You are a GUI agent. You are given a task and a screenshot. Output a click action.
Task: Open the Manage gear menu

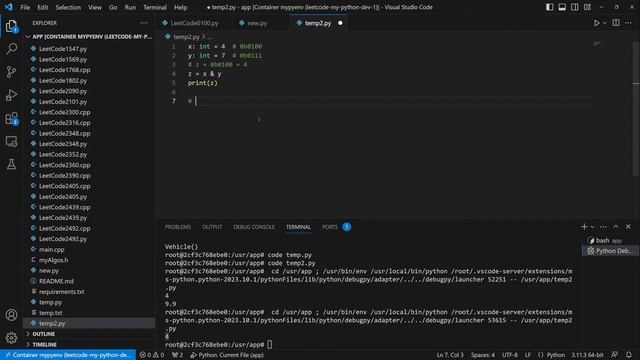pyautogui.click(x=11, y=338)
